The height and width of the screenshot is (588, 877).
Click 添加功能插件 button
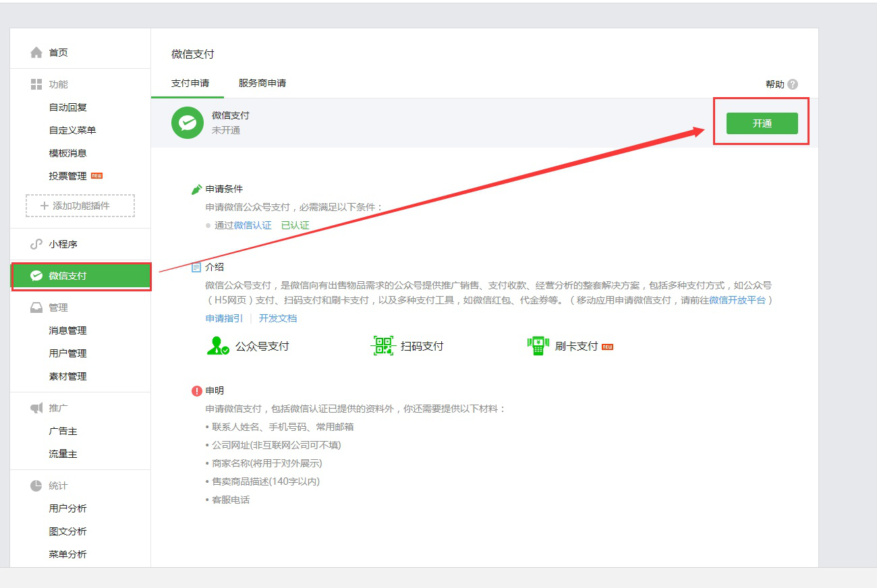[80, 206]
